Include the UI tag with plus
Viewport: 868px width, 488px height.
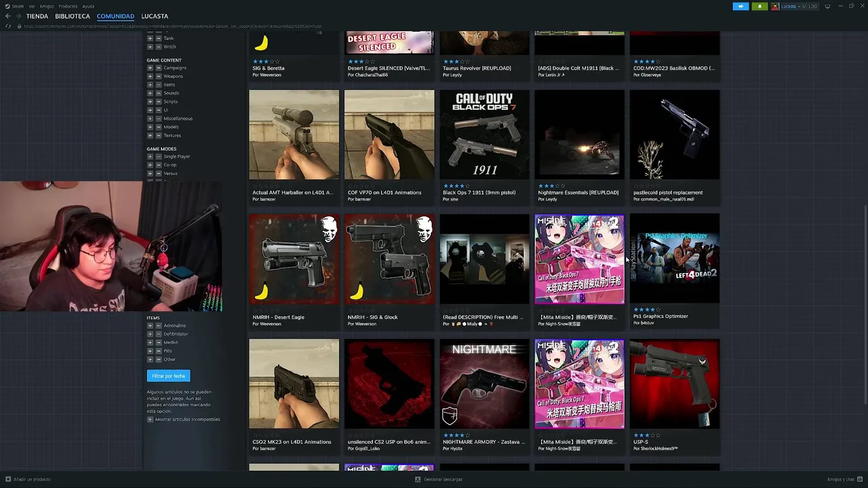click(150, 110)
